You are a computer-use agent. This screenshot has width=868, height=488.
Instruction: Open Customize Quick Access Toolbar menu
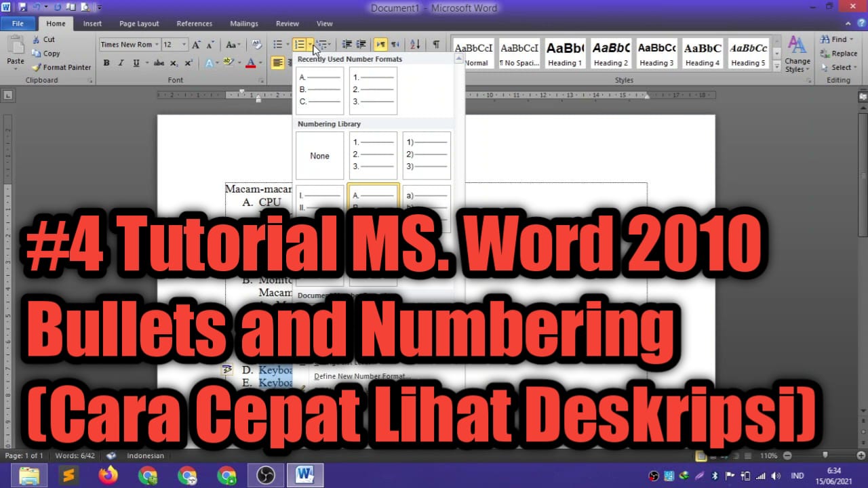pos(100,7)
